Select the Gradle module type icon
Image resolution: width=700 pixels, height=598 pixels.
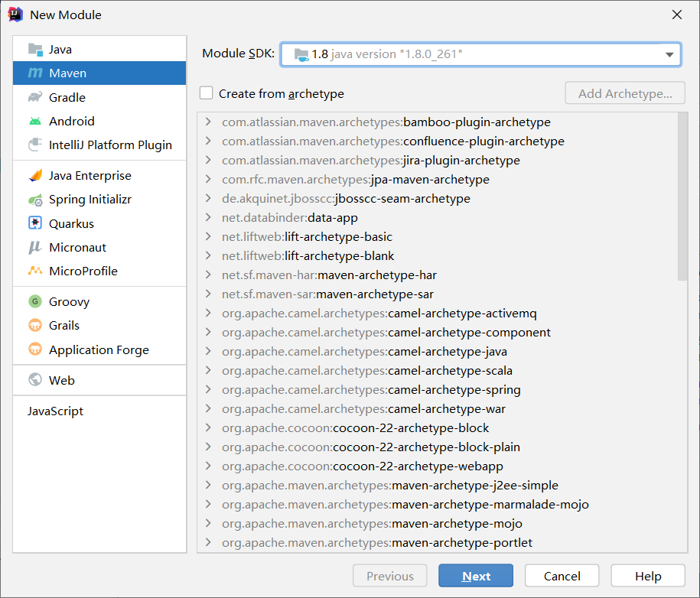point(34,97)
